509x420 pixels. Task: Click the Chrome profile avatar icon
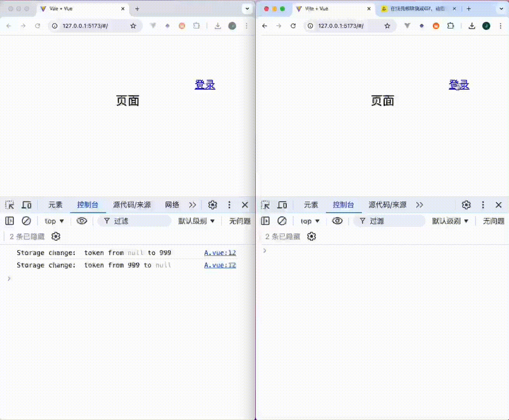tap(232, 26)
